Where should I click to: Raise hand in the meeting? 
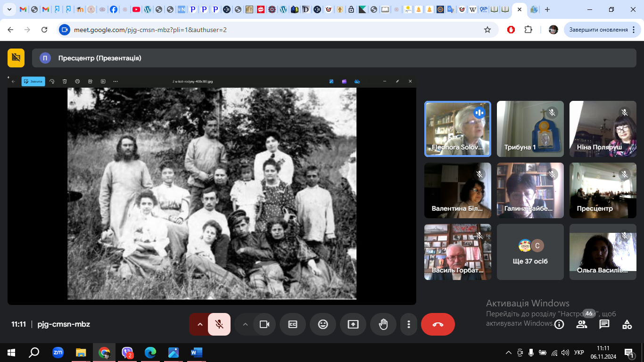(x=383, y=324)
